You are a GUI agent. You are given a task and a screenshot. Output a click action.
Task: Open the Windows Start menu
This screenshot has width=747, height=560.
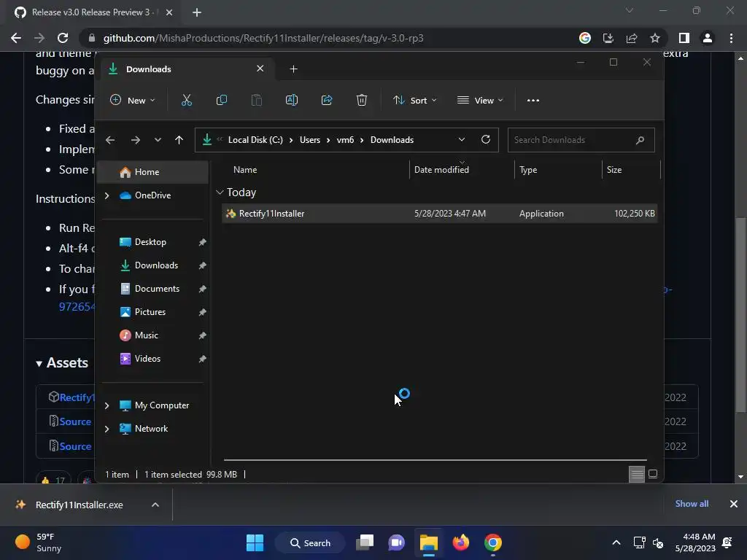tap(255, 542)
